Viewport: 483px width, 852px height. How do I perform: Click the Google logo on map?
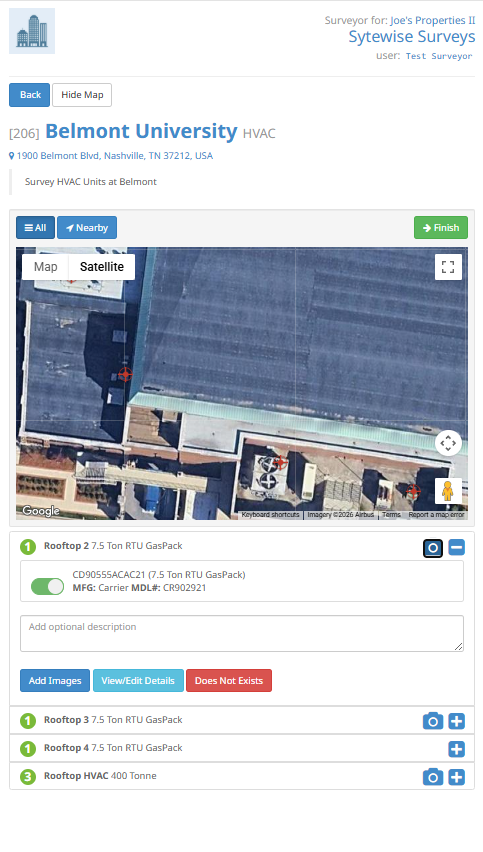point(41,511)
